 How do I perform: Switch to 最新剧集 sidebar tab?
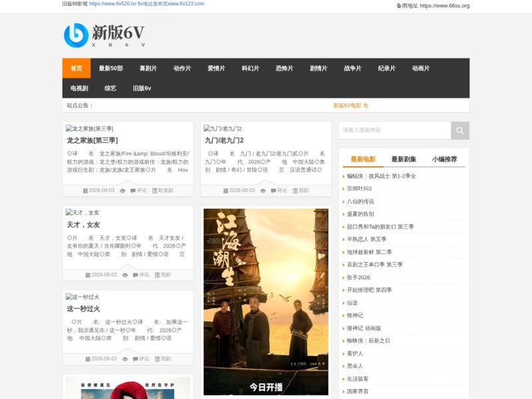pos(404,159)
